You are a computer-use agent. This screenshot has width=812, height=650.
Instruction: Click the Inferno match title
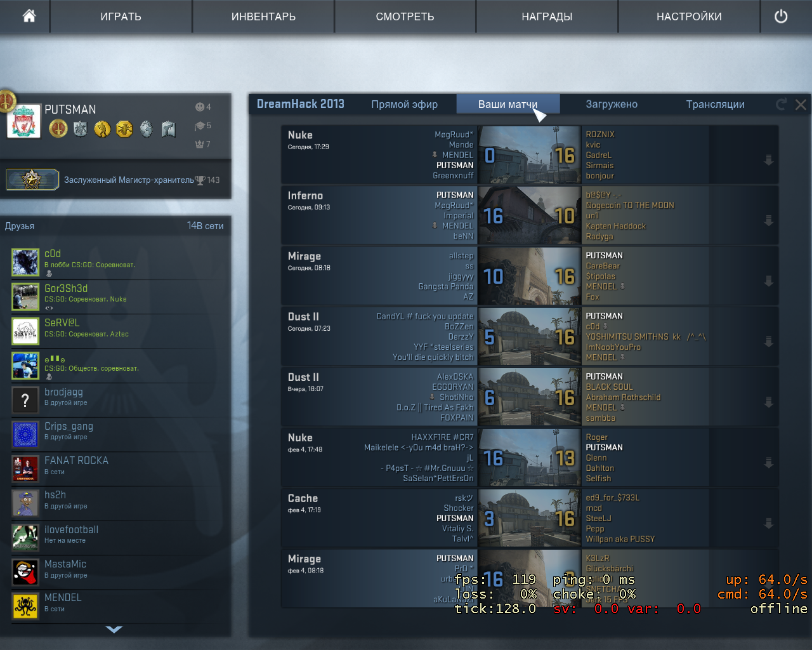click(x=305, y=196)
